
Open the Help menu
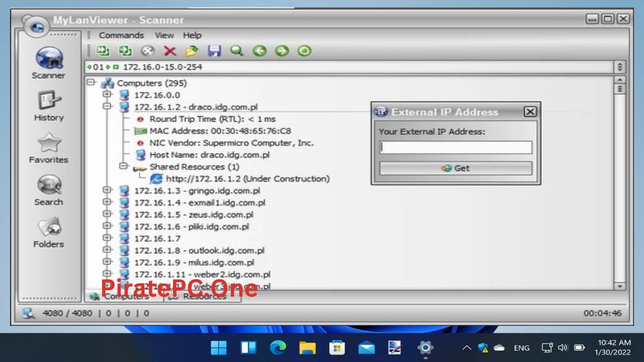coord(192,35)
